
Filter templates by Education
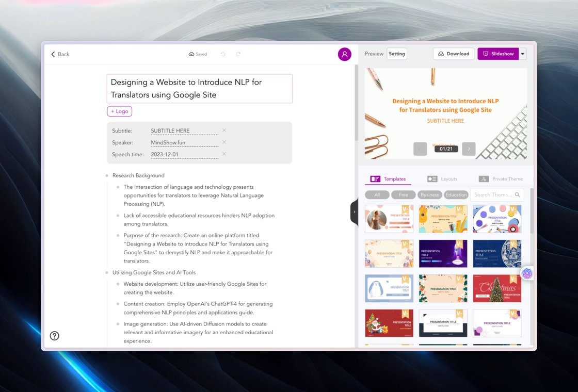click(456, 194)
